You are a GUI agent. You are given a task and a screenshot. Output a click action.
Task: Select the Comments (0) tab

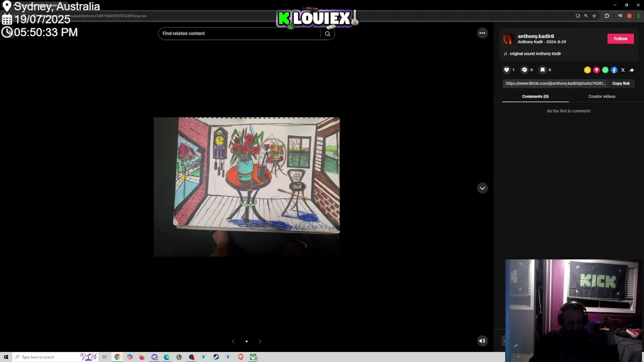tap(535, 97)
